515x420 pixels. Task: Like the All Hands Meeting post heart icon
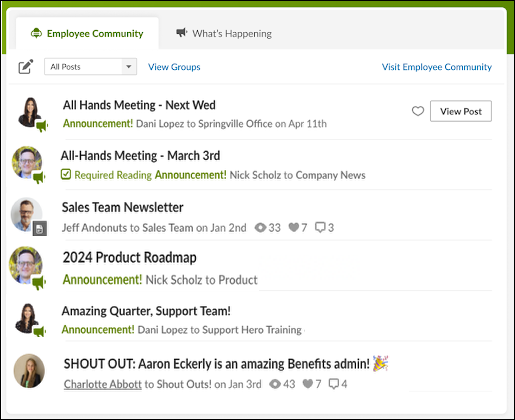coord(418,111)
